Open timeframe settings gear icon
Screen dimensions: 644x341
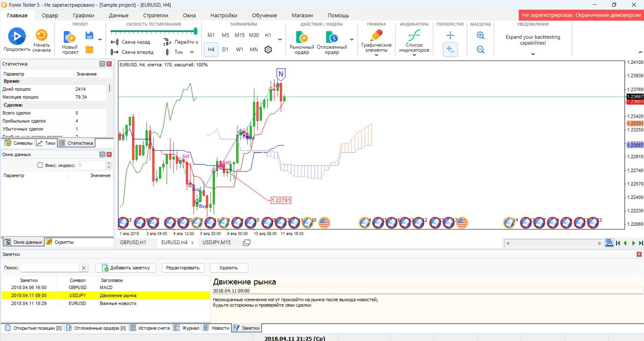click(268, 50)
